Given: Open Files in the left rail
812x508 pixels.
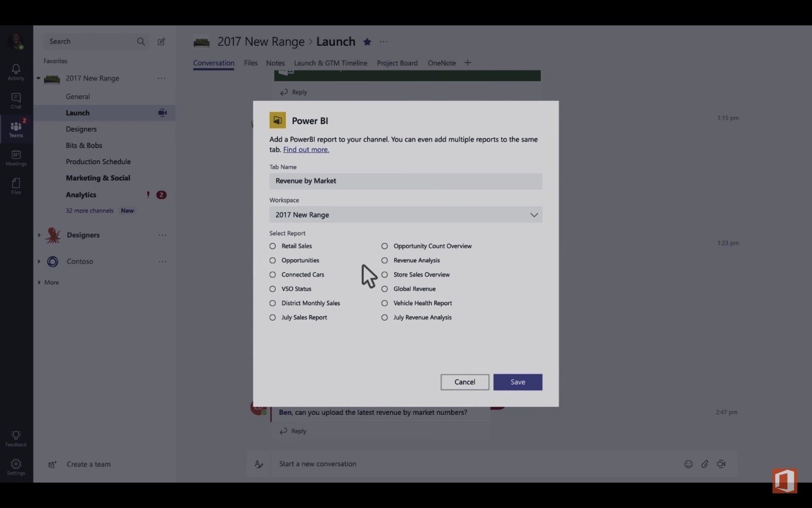Looking at the screenshot, I should coord(16,185).
